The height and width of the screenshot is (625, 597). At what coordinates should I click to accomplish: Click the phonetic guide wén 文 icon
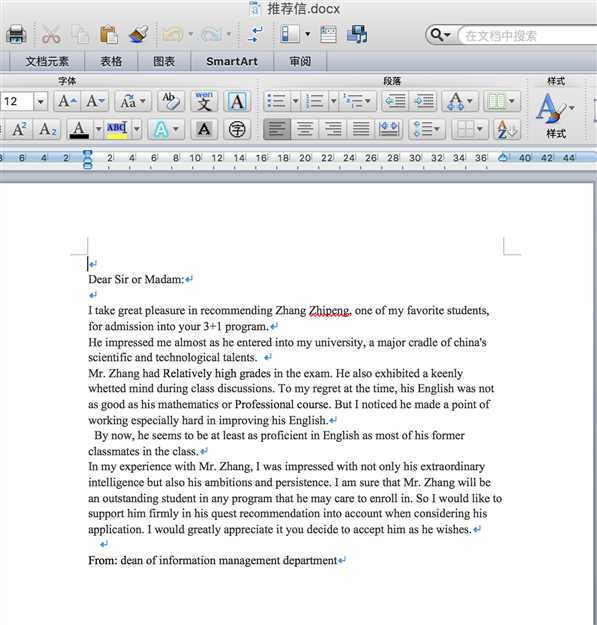204,101
